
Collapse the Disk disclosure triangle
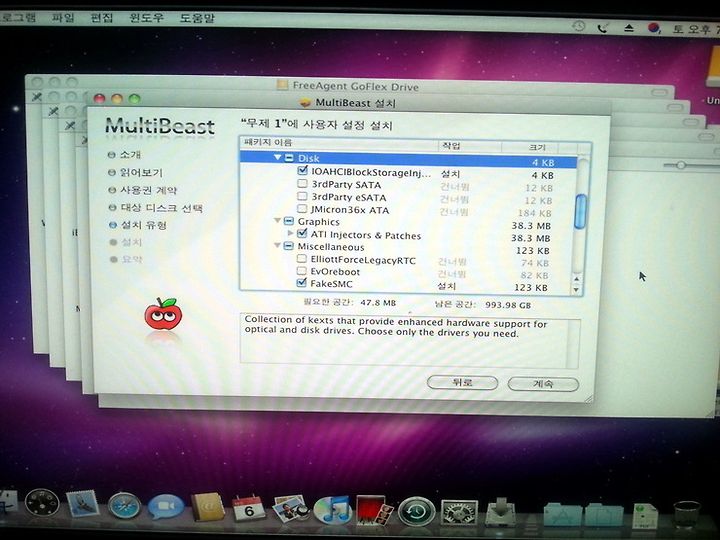277,158
